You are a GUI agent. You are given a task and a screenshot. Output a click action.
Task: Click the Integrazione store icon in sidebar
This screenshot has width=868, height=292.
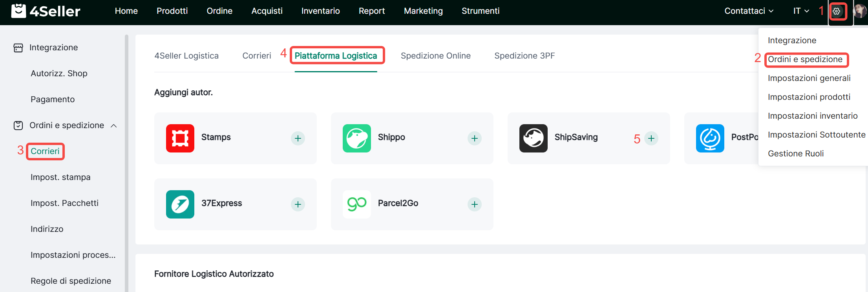pyautogui.click(x=18, y=48)
